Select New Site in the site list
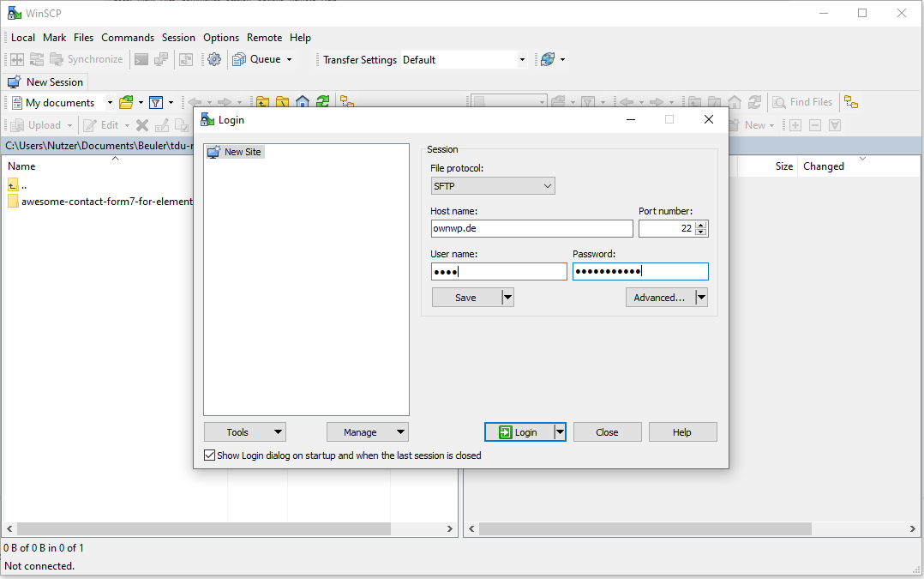924x579 pixels. coord(235,152)
